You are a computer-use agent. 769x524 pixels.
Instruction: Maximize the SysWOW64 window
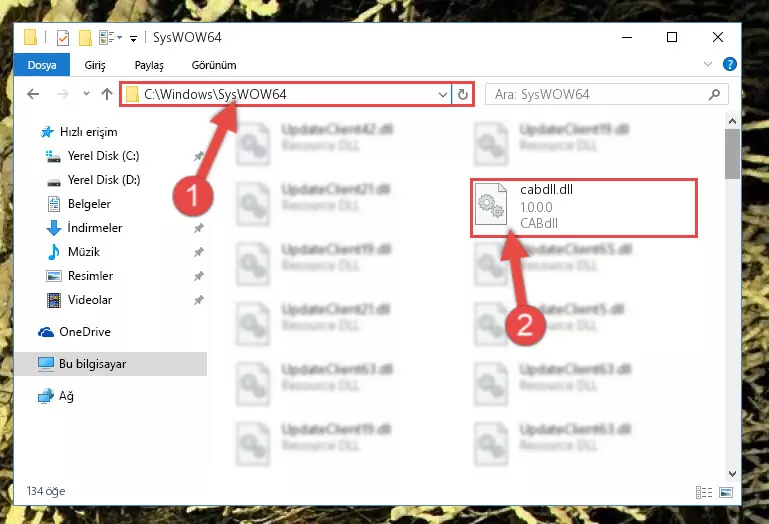pos(672,37)
